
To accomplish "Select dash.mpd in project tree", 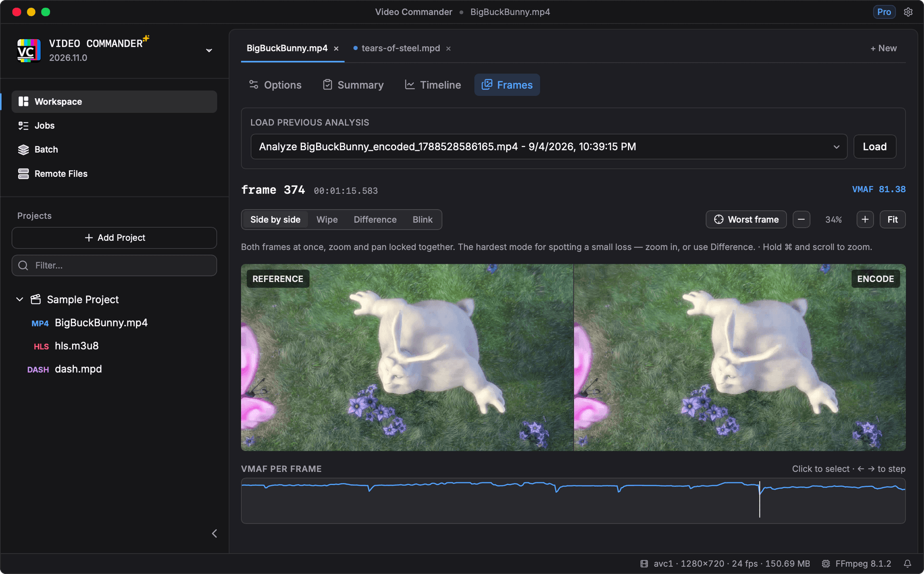I will tap(78, 369).
